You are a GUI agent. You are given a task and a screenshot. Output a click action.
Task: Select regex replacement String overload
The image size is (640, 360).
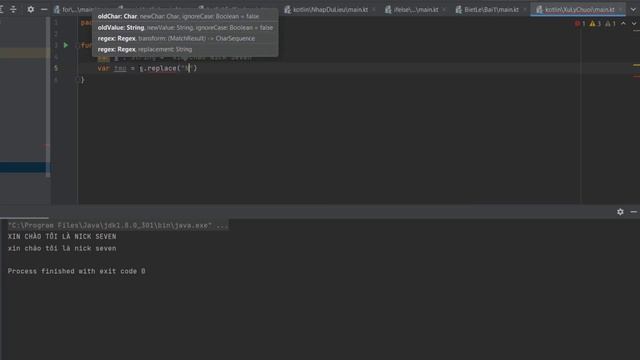click(145, 49)
